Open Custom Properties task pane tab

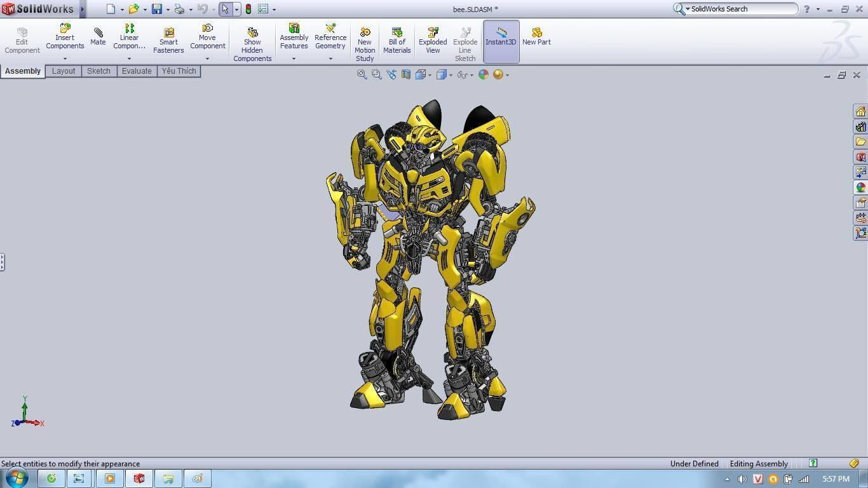(x=860, y=203)
